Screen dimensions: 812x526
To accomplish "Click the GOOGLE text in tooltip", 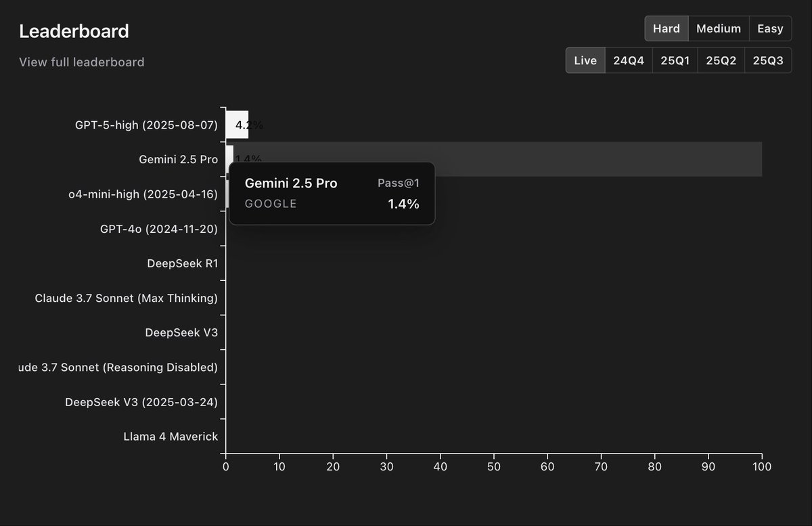I will click(x=271, y=204).
